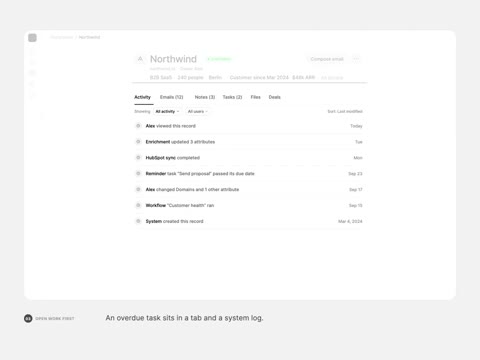This screenshot has width=480, height=360.
Task: Click the "Berlin" location attribute
Action: (215, 77)
